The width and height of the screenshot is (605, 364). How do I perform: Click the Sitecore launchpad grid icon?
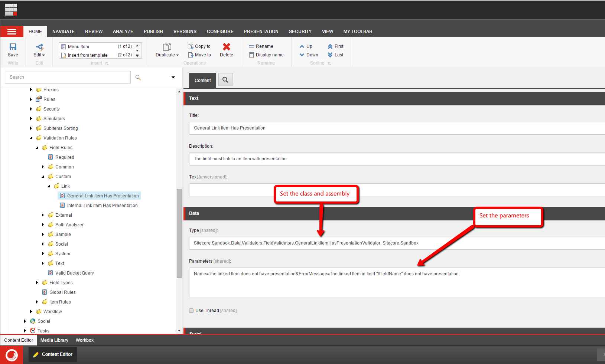[x=11, y=10]
